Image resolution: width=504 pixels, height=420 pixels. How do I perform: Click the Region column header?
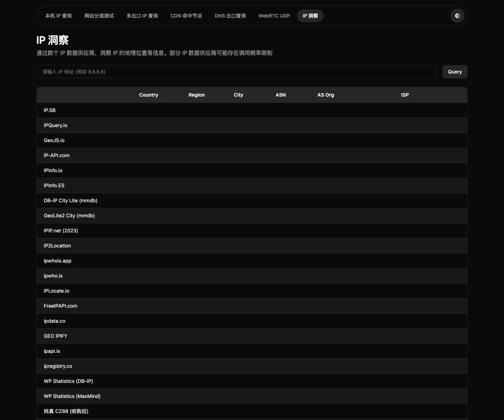pos(197,95)
